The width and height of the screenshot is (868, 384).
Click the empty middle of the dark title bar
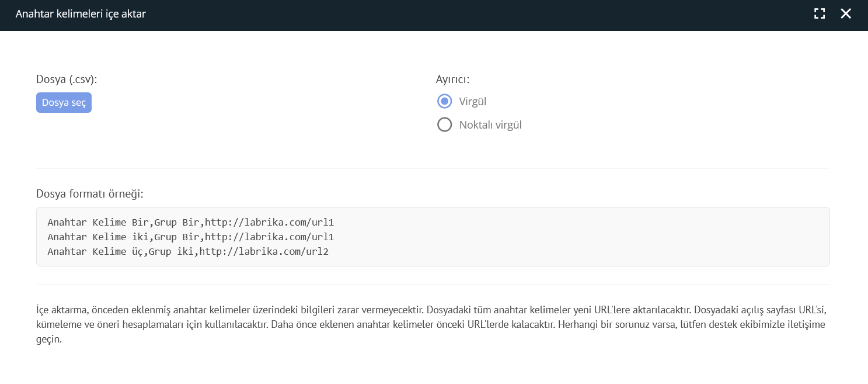coord(467,14)
